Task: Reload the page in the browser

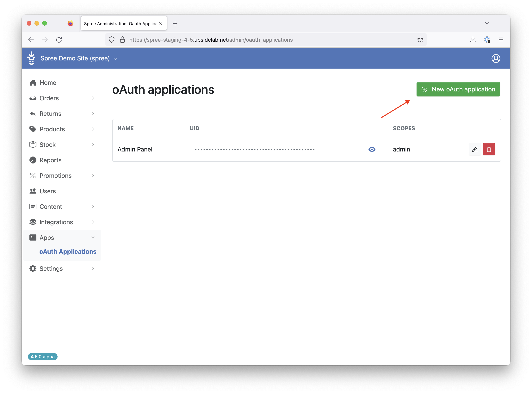Action: tap(59, 40)
